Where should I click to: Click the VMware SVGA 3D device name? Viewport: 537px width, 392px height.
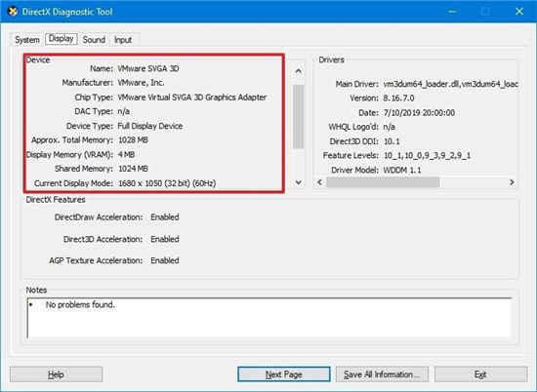(x=148, y=68)
